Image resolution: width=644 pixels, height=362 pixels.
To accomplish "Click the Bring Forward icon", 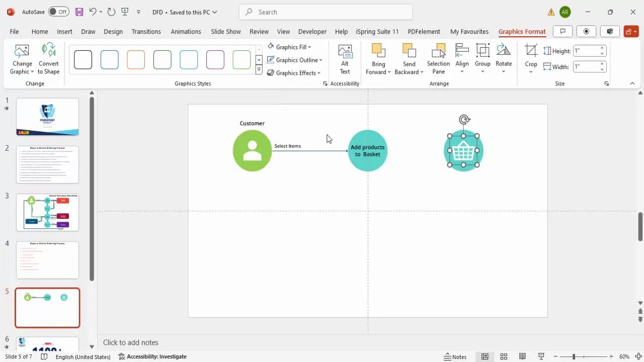I will click(x=378, y=51).
